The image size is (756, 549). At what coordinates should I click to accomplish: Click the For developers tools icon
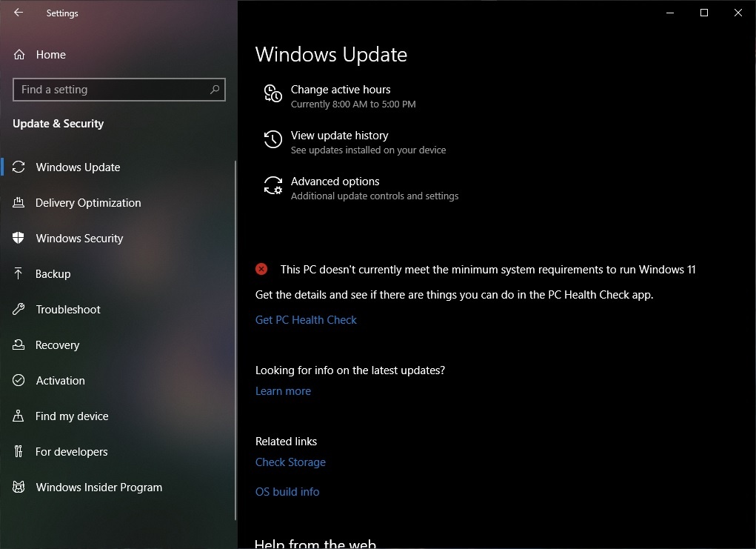[19, 451]
